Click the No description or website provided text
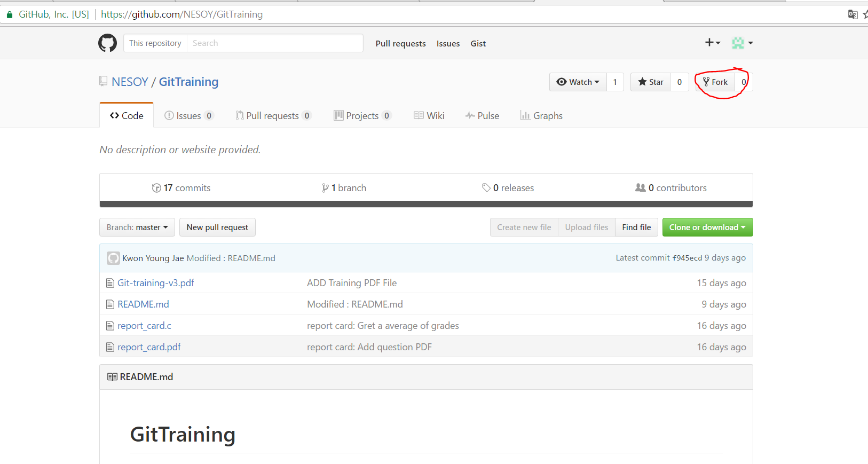868x464 pixels. 180,150
